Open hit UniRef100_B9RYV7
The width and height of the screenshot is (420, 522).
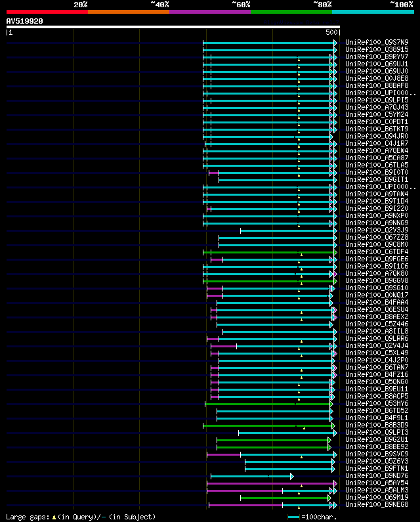click(x=377, y=57)
